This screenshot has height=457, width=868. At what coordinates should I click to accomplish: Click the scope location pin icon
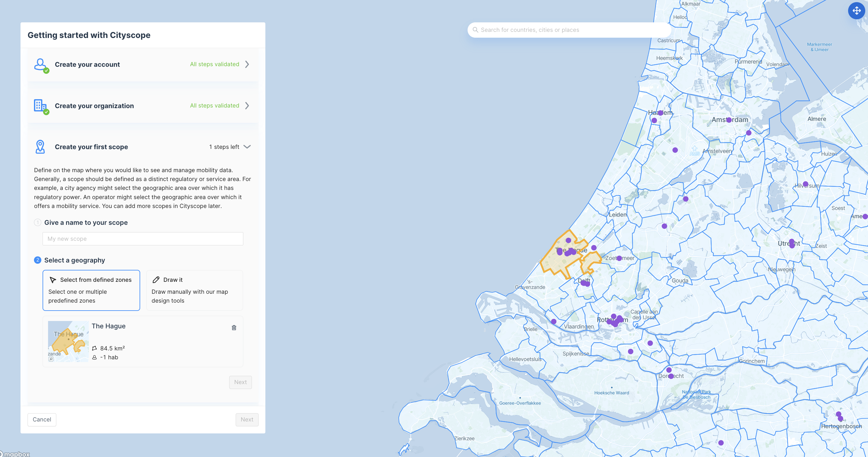point(40,147)
